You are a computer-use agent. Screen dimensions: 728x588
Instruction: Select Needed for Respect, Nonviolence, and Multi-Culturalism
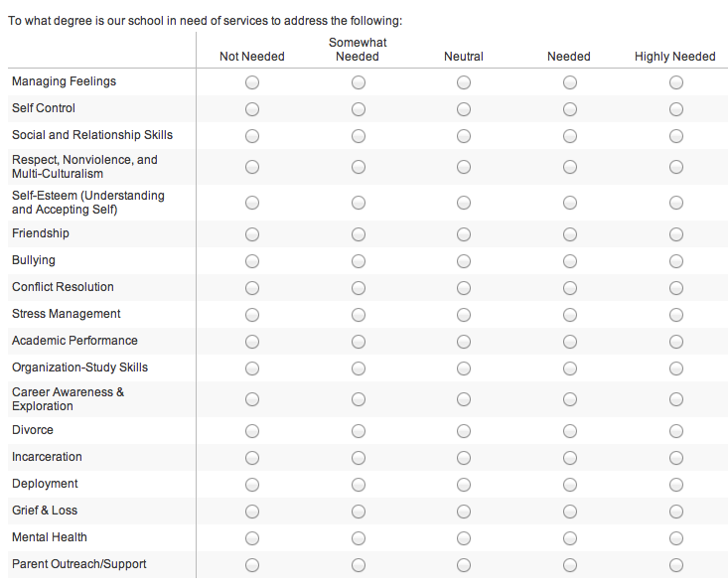click(570, 167)
